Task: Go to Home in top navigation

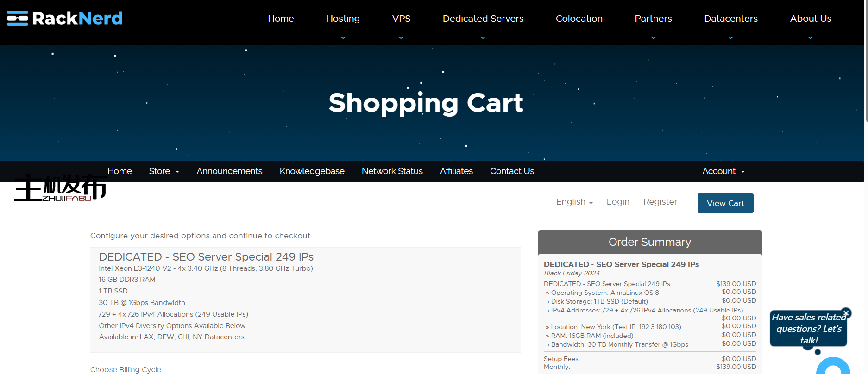Action: (281, 19)
